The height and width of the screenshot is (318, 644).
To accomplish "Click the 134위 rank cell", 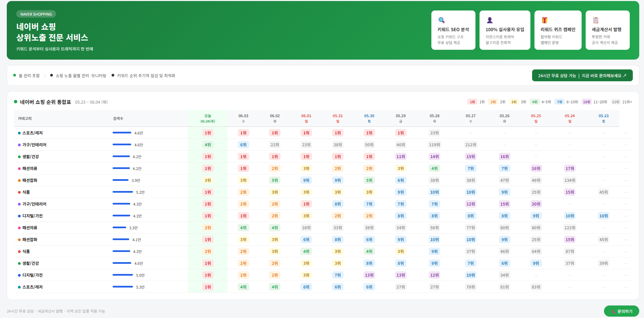I will point(570,180).
